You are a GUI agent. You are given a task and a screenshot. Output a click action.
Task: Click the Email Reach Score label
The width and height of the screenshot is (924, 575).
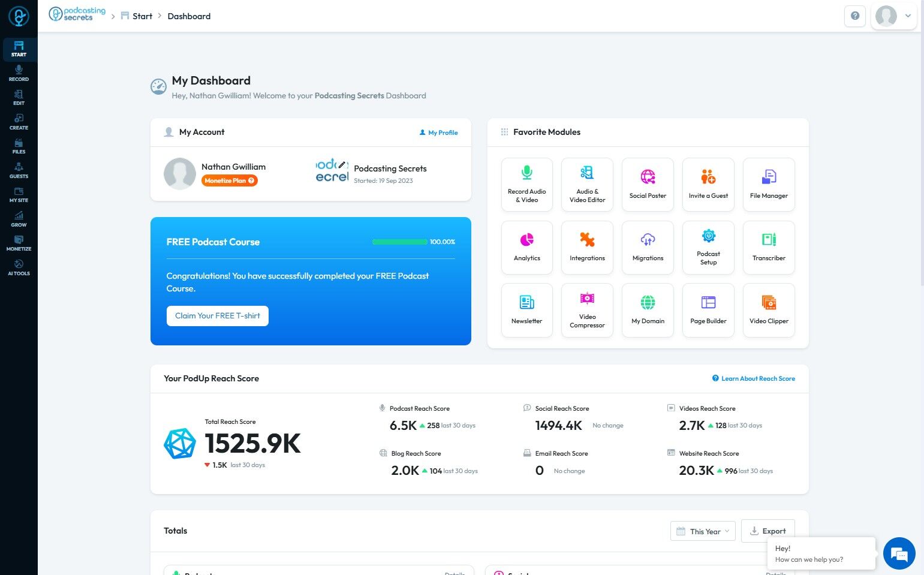(562, 453)
